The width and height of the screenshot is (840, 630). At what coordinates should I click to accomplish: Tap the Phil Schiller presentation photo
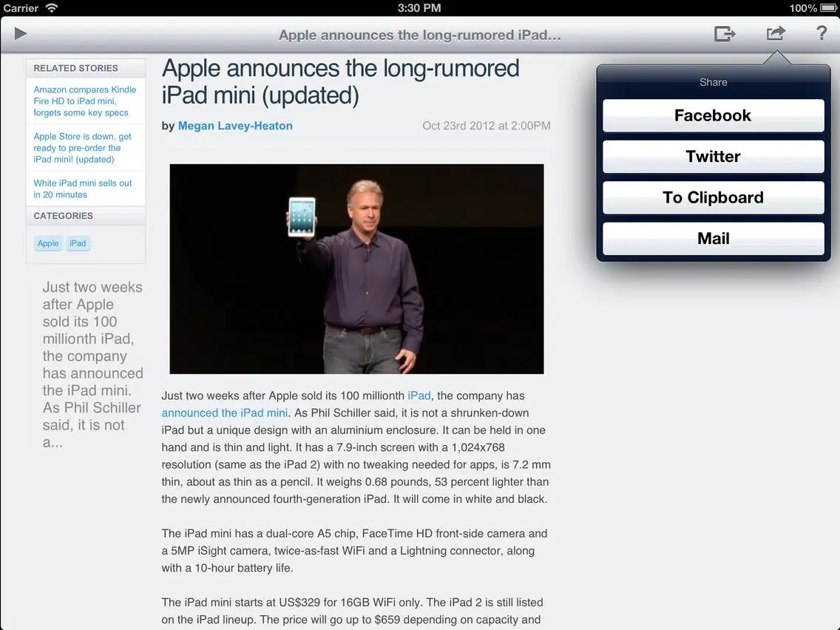pos(356,269)
